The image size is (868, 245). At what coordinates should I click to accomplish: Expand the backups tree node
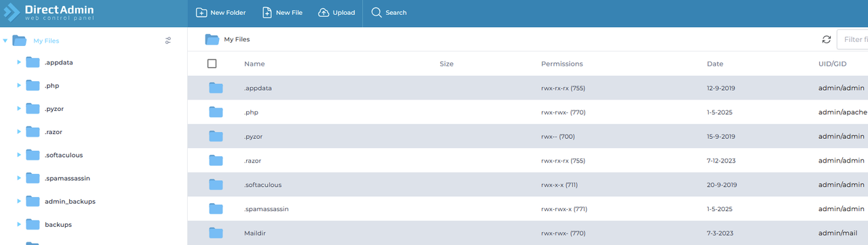(x=19, y=224)
